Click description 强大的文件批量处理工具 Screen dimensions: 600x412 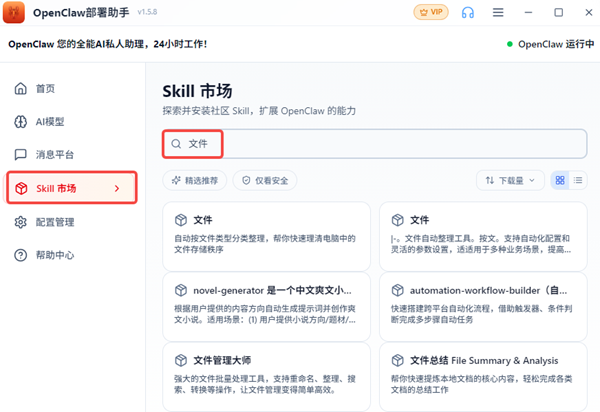pos(265,384)
